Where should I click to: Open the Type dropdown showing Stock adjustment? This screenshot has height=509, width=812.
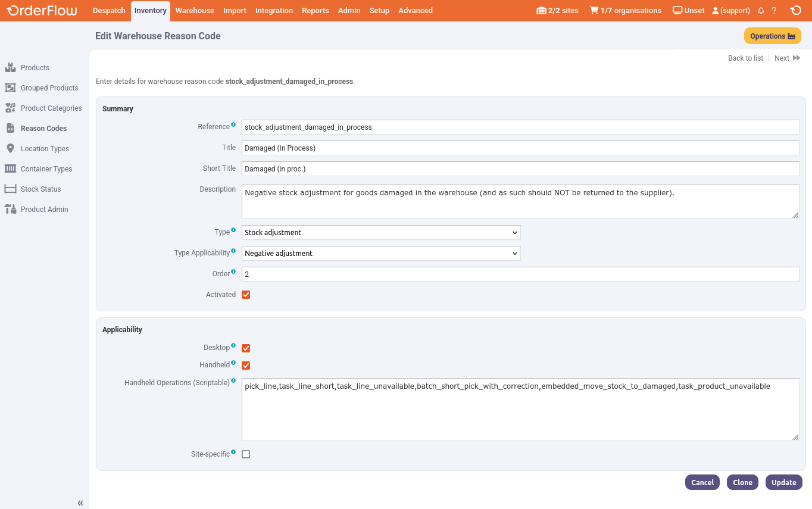(381, 232)
